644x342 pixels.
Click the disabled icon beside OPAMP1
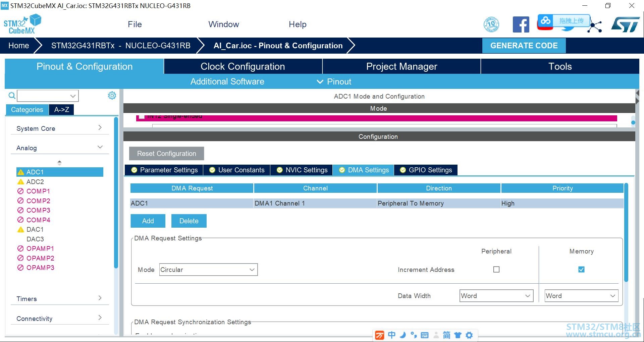(x=20, y=248)
